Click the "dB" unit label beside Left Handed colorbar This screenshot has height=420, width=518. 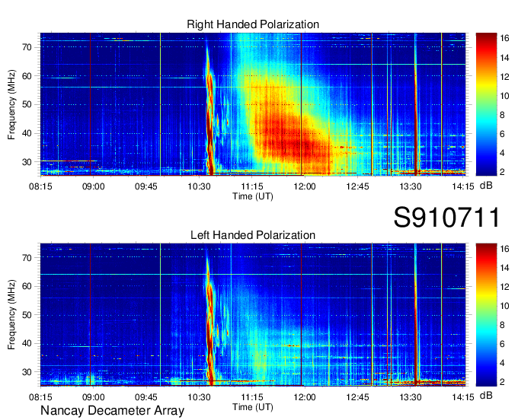[486, 395]
